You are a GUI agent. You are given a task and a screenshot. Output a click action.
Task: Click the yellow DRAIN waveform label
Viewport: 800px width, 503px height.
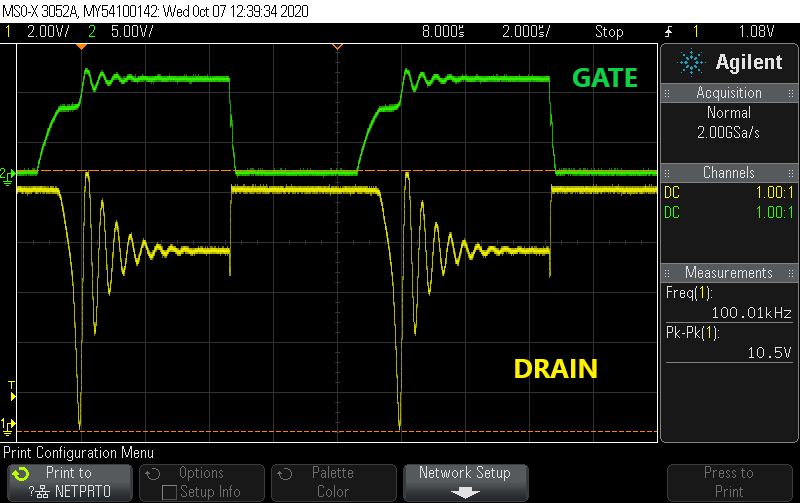click(556, 369)
